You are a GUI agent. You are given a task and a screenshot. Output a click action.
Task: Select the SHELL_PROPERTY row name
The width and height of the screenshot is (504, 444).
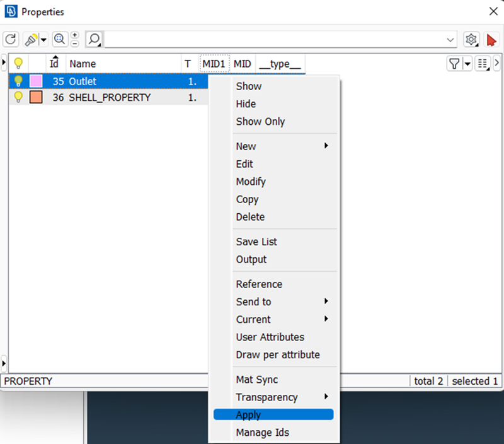(x=110, y=98)
